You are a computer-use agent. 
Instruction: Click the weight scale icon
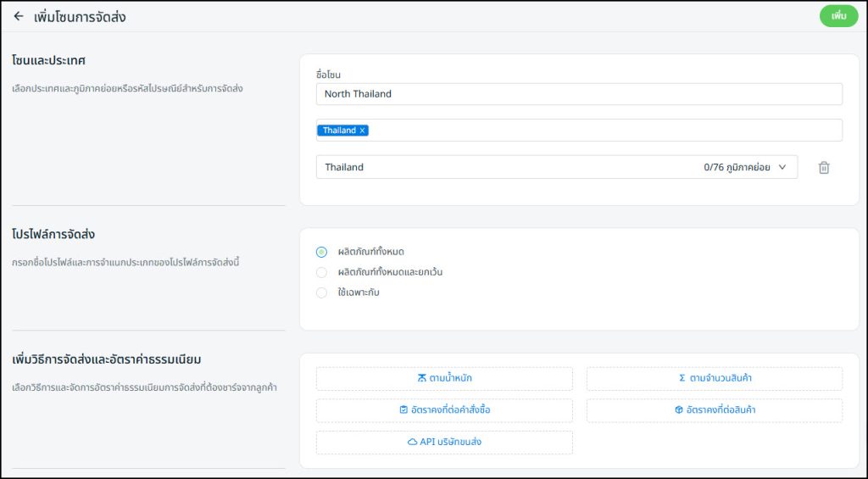tap(422, 378)
